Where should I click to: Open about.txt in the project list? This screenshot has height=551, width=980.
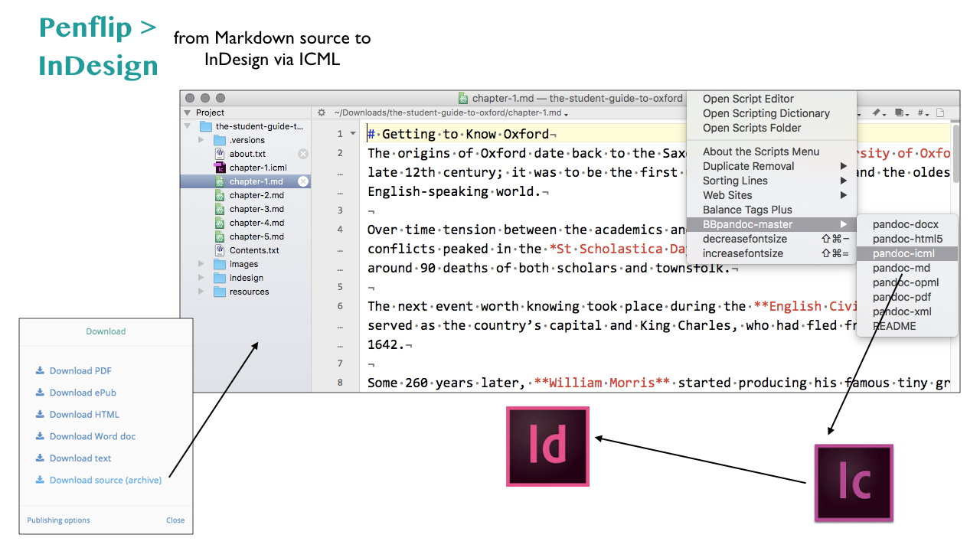247,154
